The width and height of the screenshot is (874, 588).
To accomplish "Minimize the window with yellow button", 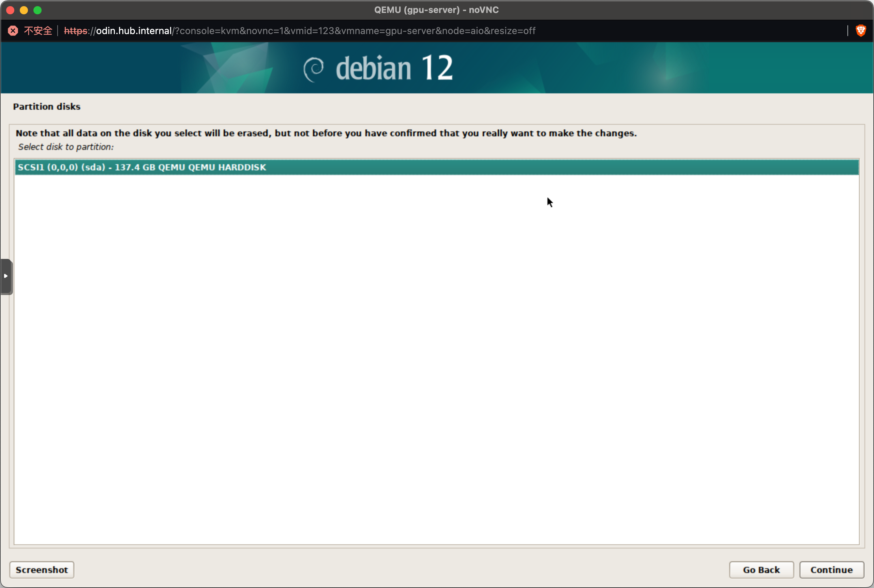I will tap(24, 10).
